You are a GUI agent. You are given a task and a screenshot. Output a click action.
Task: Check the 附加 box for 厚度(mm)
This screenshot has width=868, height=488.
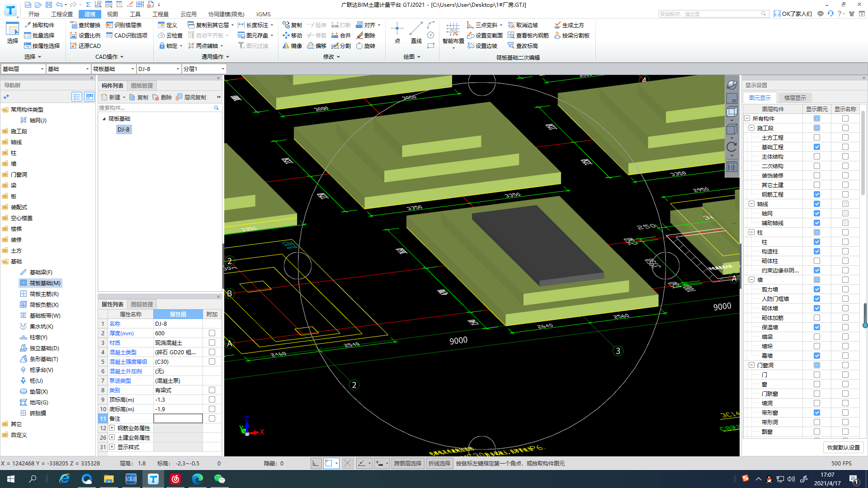pos(212,333)
